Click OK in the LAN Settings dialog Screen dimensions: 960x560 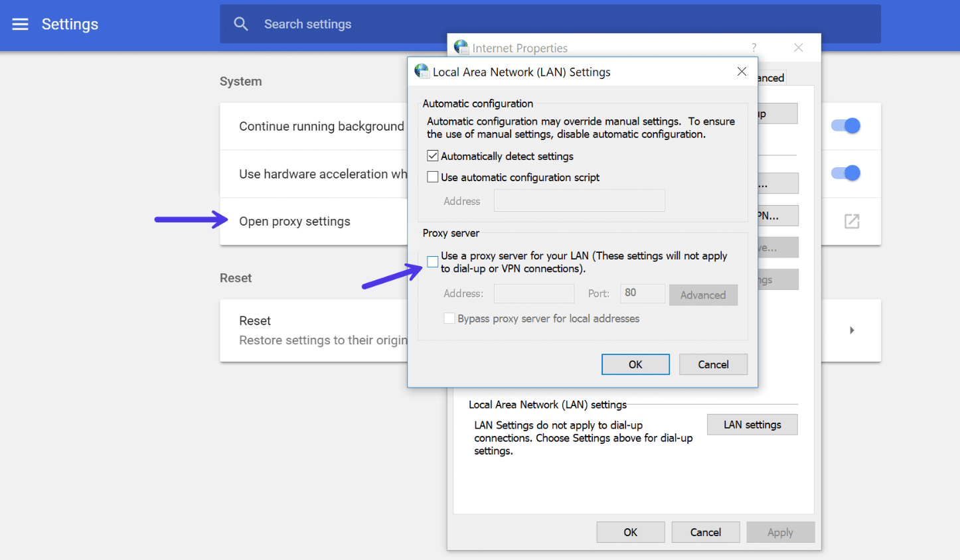pos(635,364)
